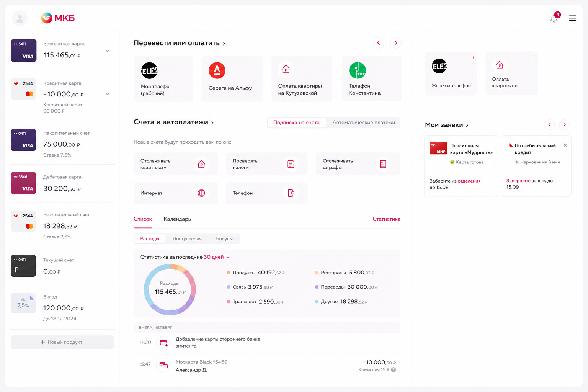Click the 'Интернет' globe icon

point(201,193)
